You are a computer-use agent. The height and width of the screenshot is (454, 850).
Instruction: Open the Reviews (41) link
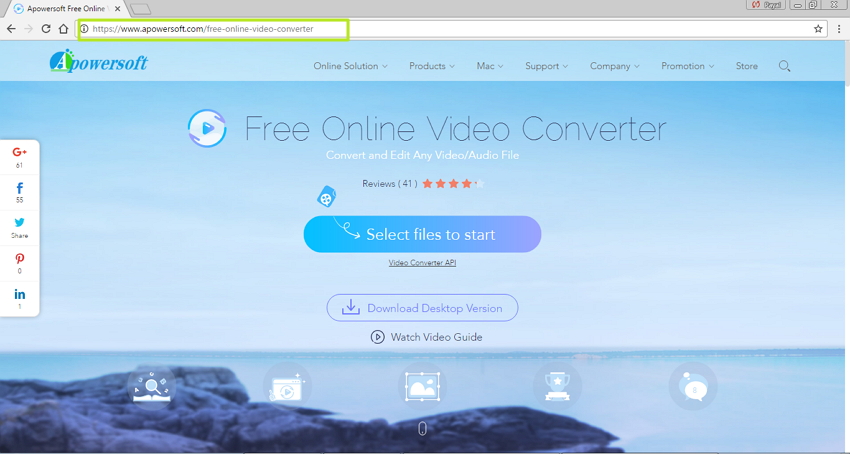390,184
